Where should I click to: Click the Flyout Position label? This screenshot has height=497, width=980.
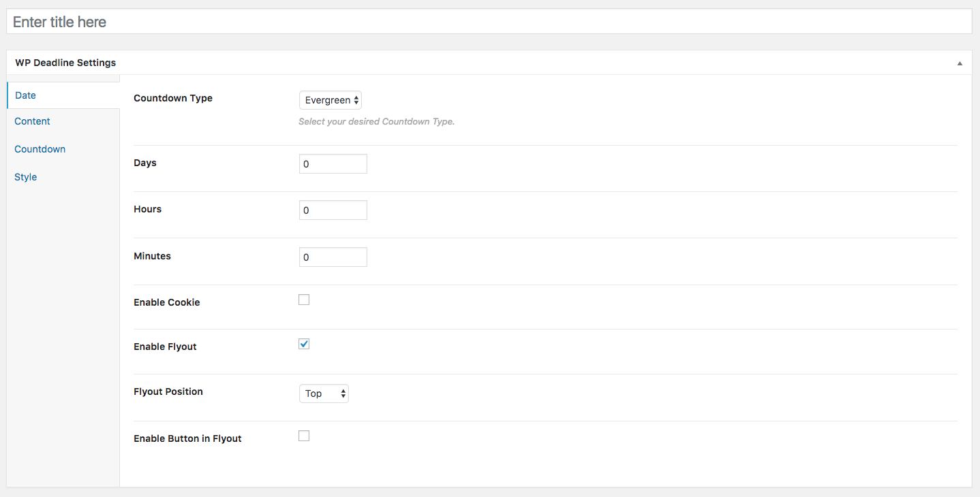168,391
